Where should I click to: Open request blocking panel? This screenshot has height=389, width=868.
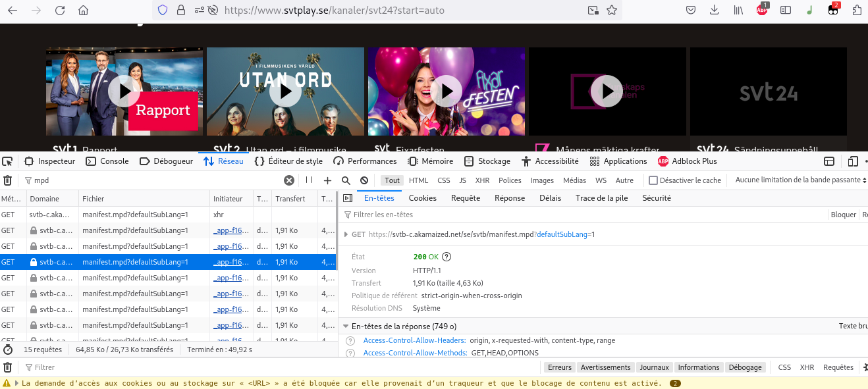(x=364, y=180)
